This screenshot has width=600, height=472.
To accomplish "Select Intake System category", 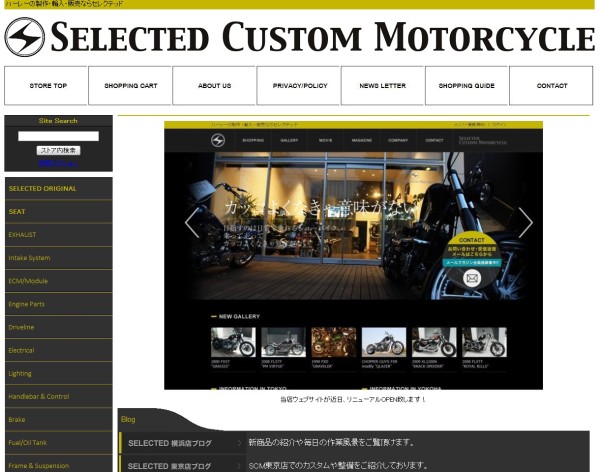I will (x=59, y=258).
